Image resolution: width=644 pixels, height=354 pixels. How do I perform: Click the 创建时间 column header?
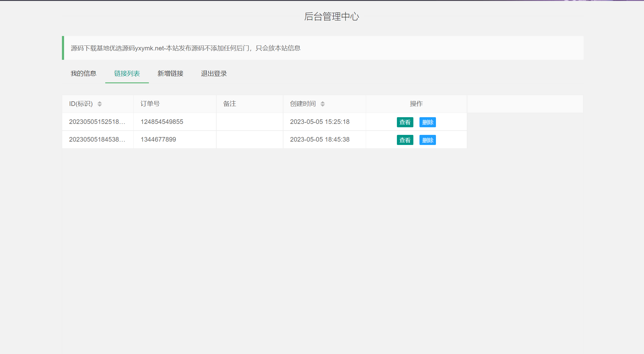[303, 104]
